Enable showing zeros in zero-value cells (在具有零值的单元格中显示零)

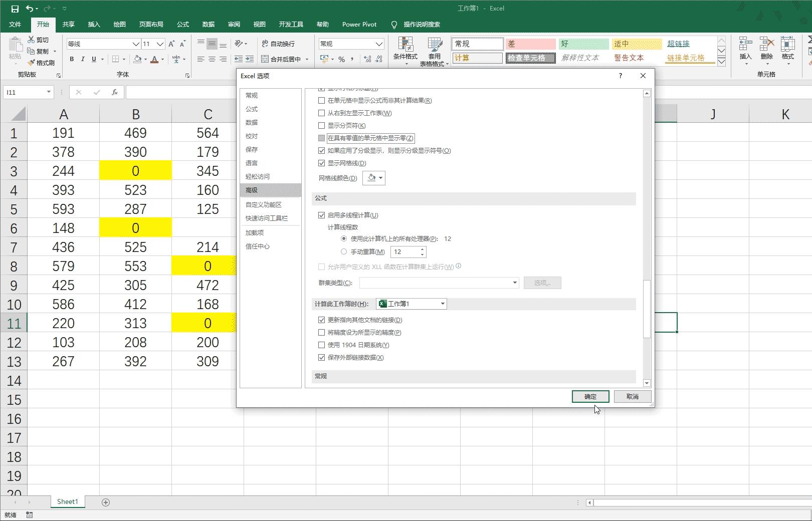tap(322, 138)
